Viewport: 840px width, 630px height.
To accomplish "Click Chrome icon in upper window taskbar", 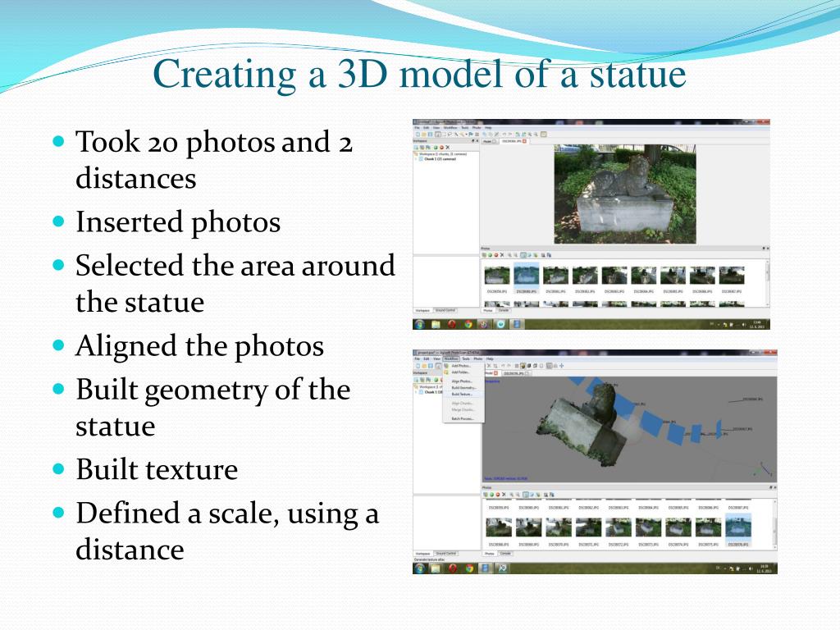I will click(x=468, y=324).
